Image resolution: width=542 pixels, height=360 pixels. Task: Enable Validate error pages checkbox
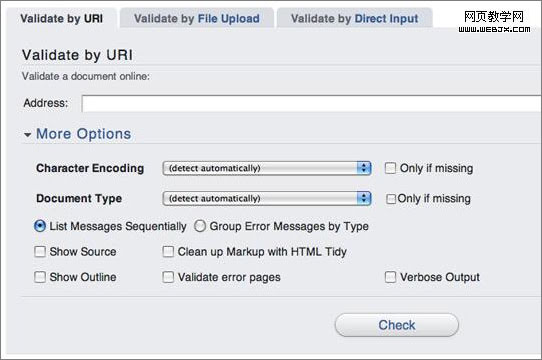(168, 277)
